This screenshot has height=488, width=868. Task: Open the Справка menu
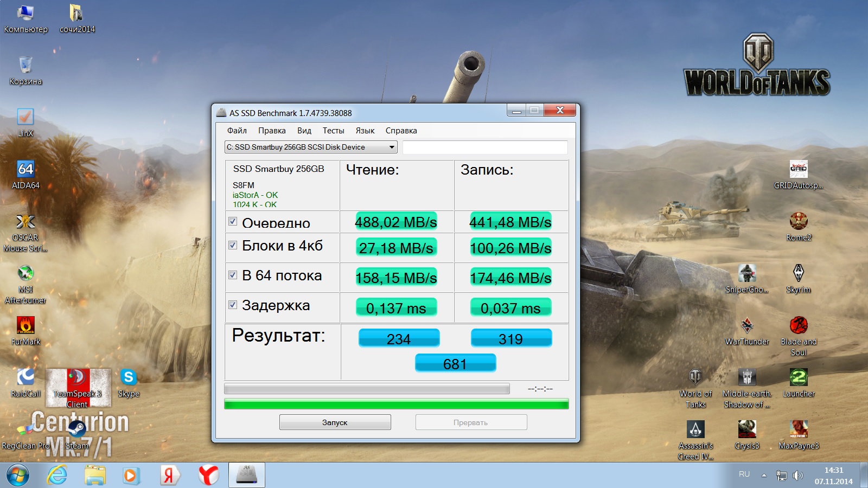click(x=401, y=131)
